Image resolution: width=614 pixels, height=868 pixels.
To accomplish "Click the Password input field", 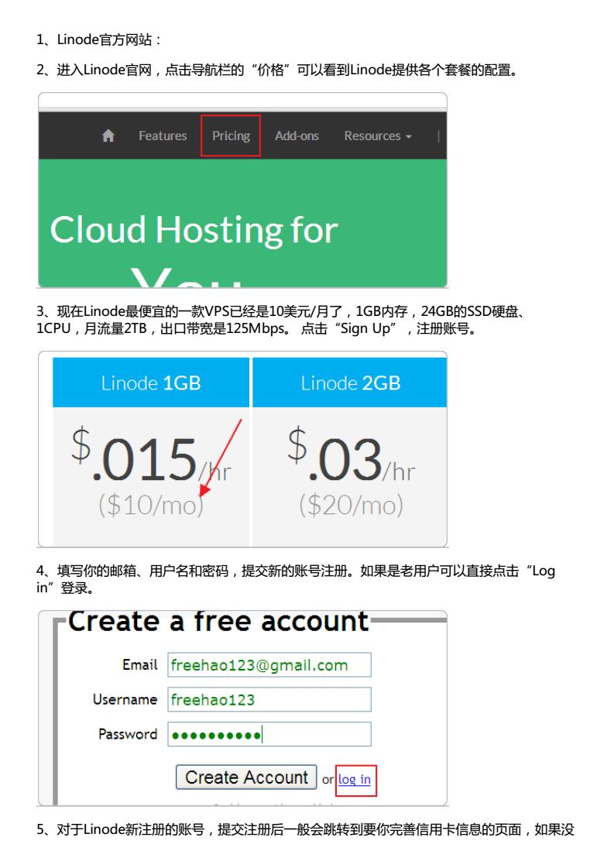I will pos(269,735).
